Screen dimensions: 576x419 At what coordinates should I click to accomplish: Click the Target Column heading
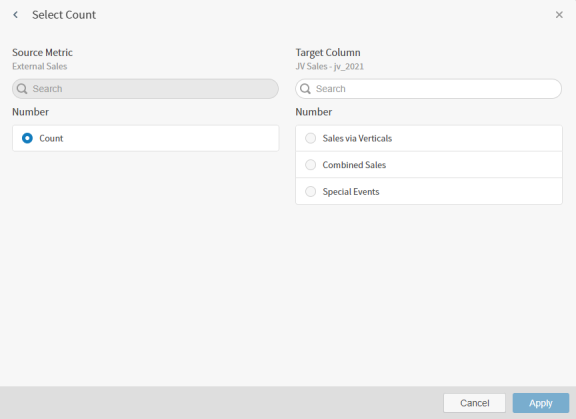(328, 53)
